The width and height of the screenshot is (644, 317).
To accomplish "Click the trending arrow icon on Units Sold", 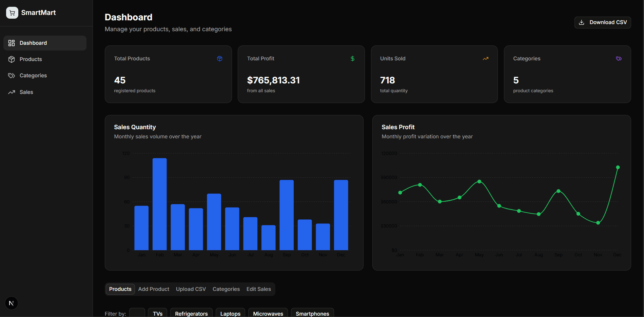I will coord(486,59).
